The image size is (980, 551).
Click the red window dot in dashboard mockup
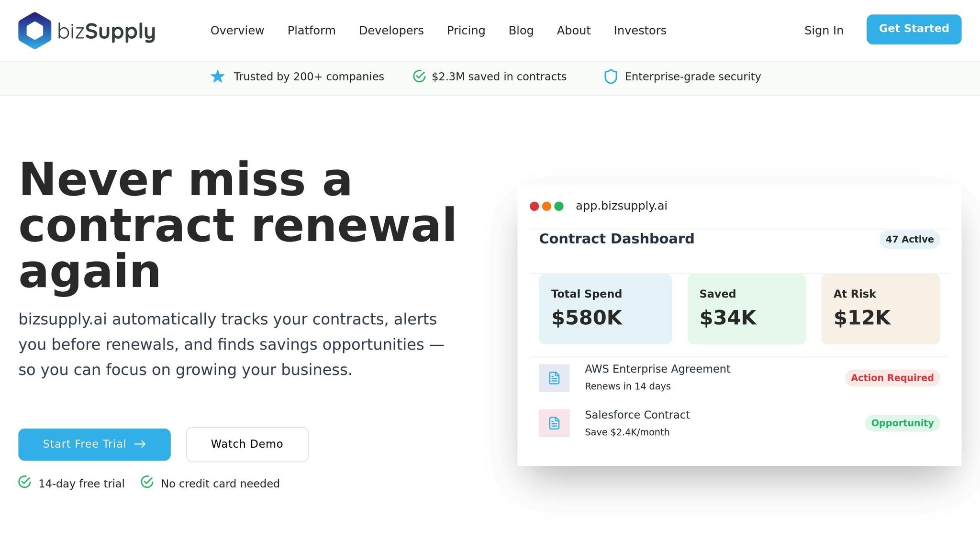coord(535,206)
